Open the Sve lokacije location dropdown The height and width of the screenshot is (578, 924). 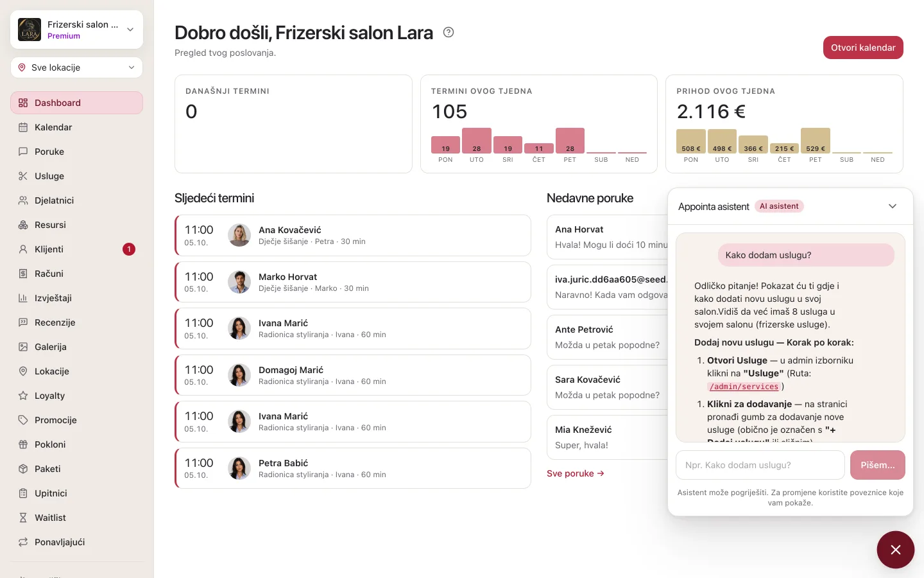click(76, 67)
